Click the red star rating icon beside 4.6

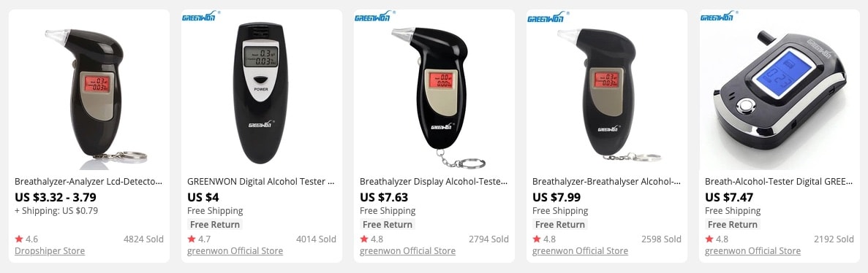[x=19, y=239]
